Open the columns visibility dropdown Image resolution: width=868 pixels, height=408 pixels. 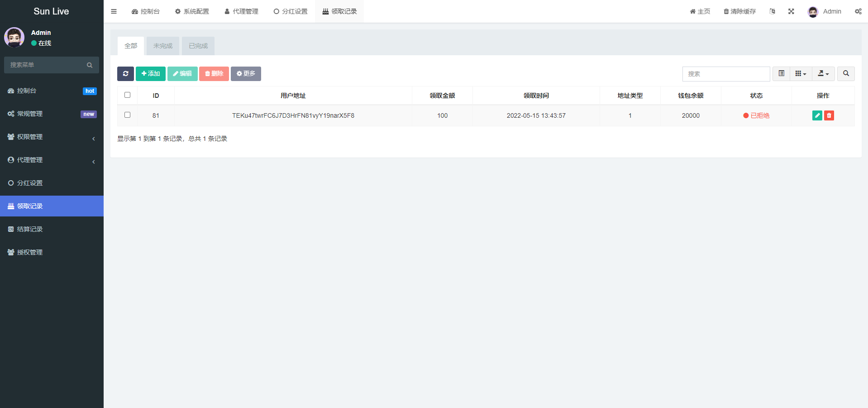801,73
